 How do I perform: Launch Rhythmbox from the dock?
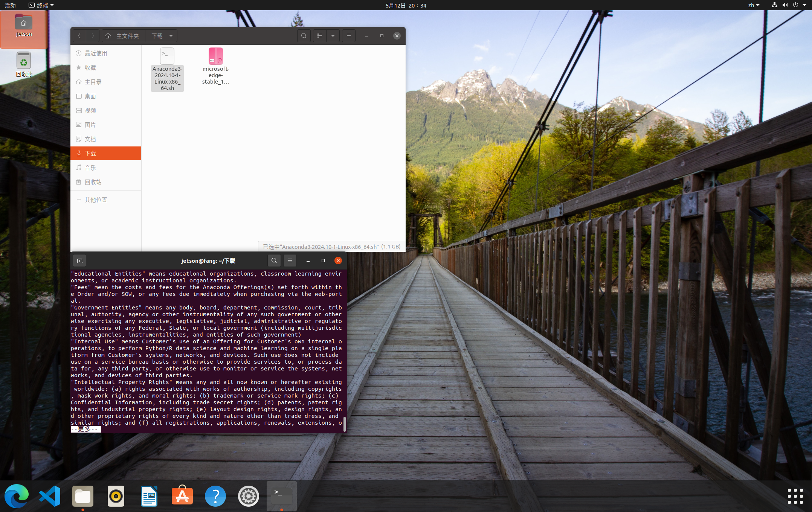[x=116, y=496]
